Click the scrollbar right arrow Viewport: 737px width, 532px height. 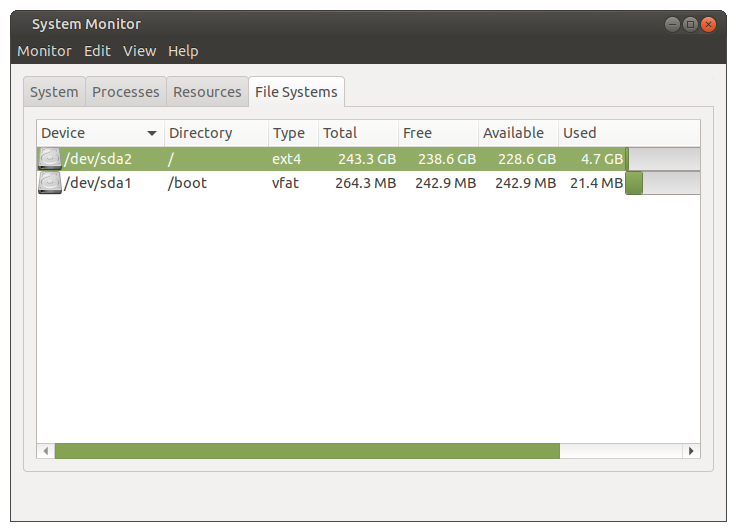tap(691, 451)
